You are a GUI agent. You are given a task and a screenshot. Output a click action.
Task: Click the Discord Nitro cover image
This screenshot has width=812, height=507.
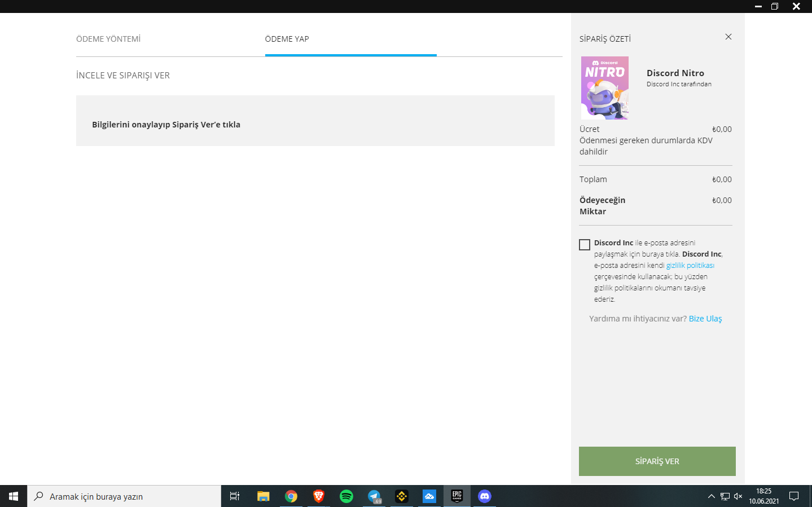point(605,88)
